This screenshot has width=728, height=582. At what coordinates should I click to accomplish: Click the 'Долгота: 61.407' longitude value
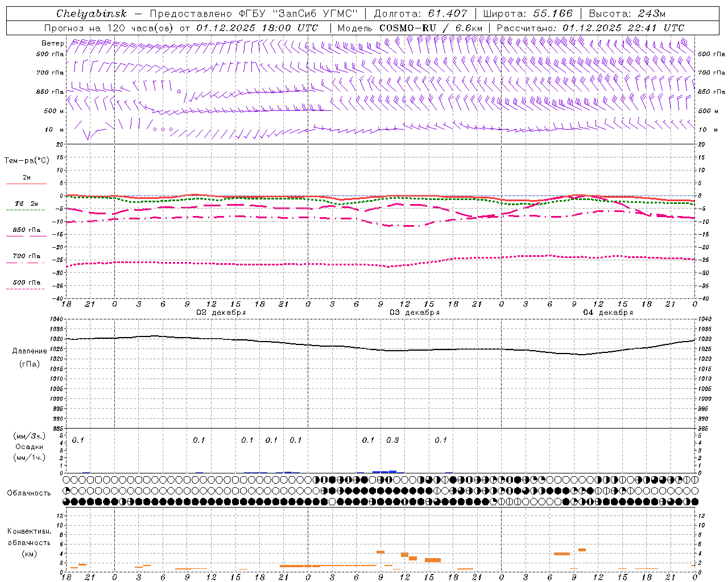tap(421, 14)
